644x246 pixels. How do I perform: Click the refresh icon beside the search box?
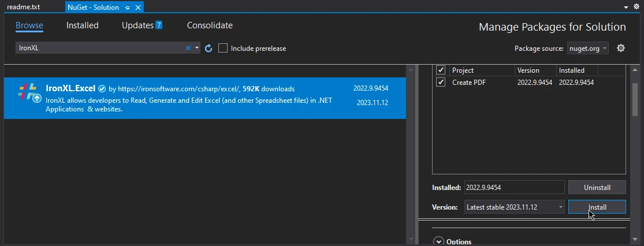[209, 49]
